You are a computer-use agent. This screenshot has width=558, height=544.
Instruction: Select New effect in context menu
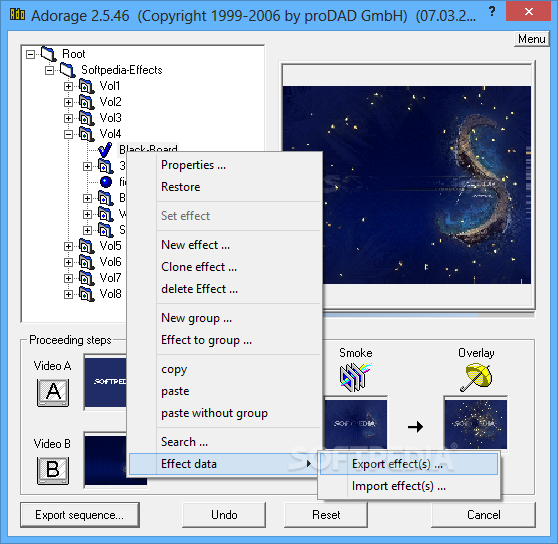point(225,245)
